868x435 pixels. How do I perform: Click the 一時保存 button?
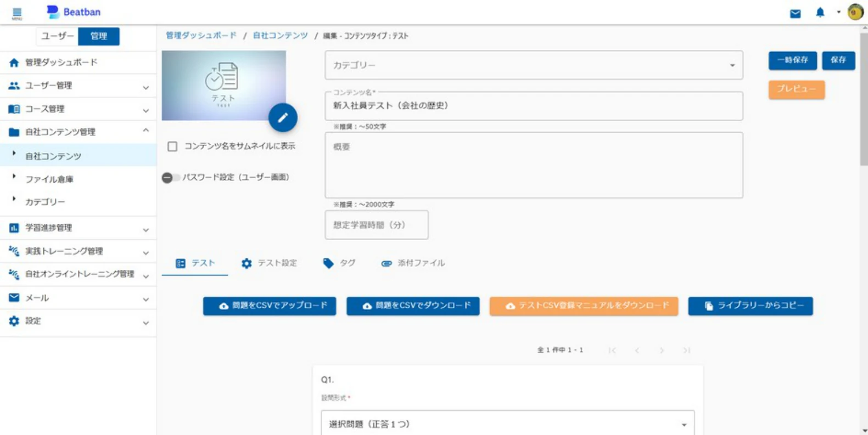coord(792,60)
